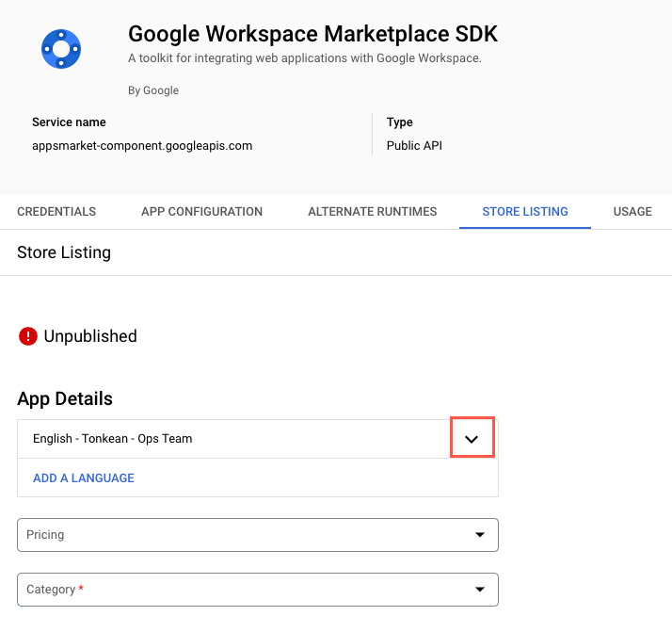Click the By Google publisher text

coord(152,91)
